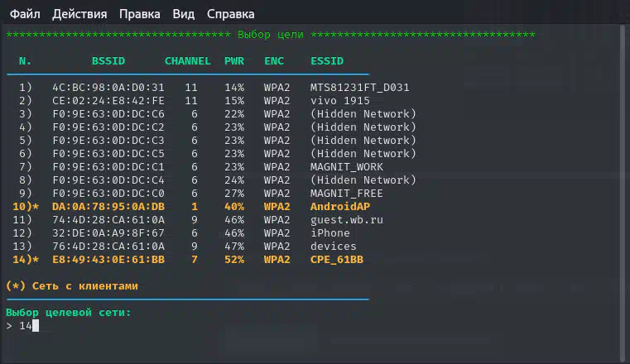Click ESSID devices
This screenshot has width=630, height=364.
333,247
